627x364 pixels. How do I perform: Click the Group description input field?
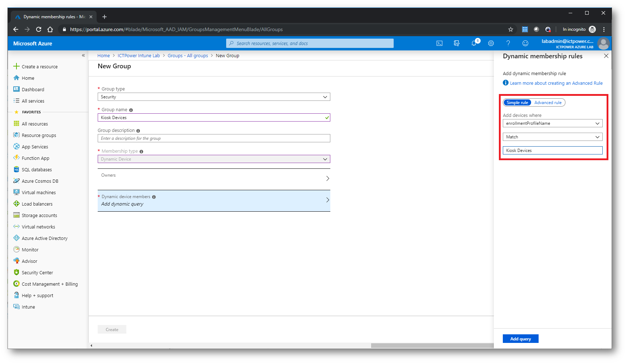tap(214, 138)
